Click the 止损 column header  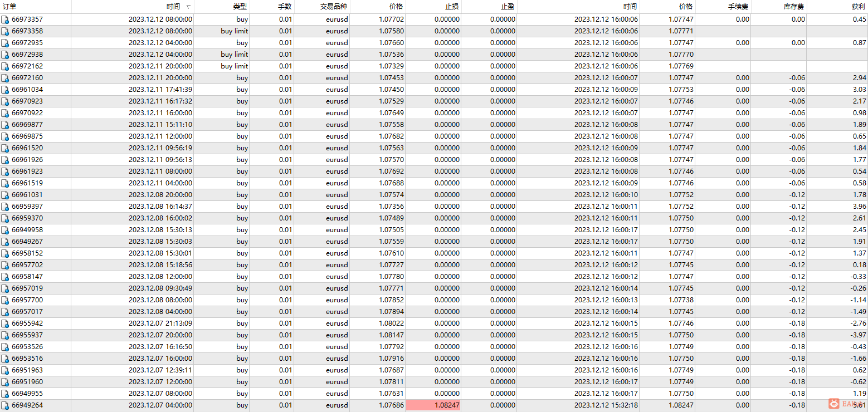[433, 7]
